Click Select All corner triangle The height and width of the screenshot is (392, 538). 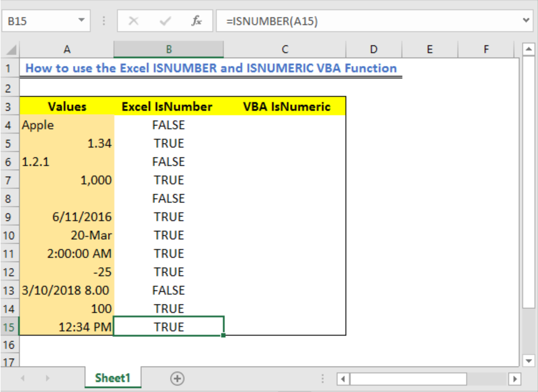(11, 50)
